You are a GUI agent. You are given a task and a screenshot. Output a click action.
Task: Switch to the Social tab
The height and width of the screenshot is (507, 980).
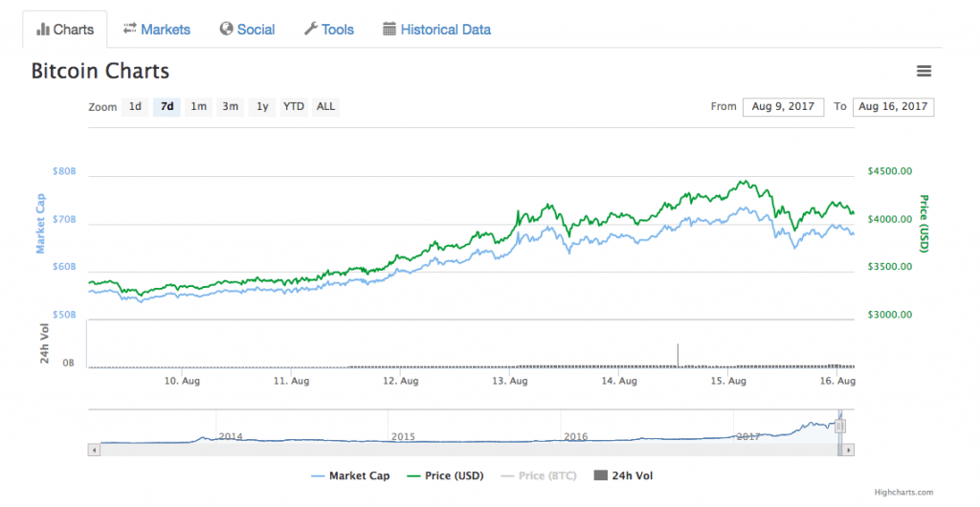point(248,30)
